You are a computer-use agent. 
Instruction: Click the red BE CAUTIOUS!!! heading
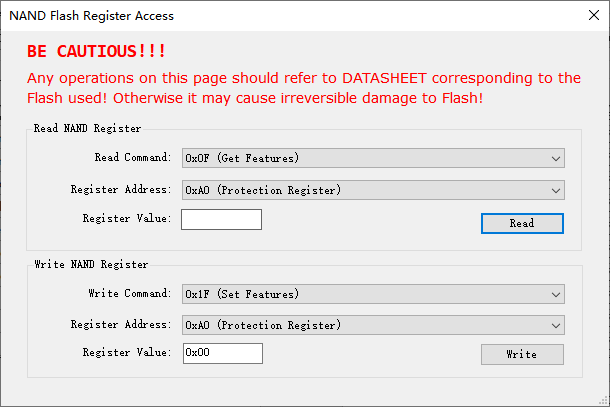click(x=97, y=51)
